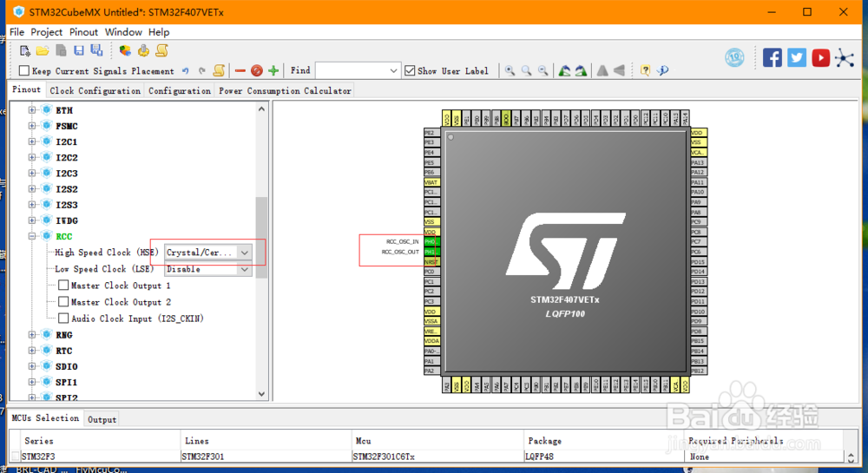868x473 pixels.
Task: Open the Find combo box dropdown arrow
Action: click(x=393, y=71)
